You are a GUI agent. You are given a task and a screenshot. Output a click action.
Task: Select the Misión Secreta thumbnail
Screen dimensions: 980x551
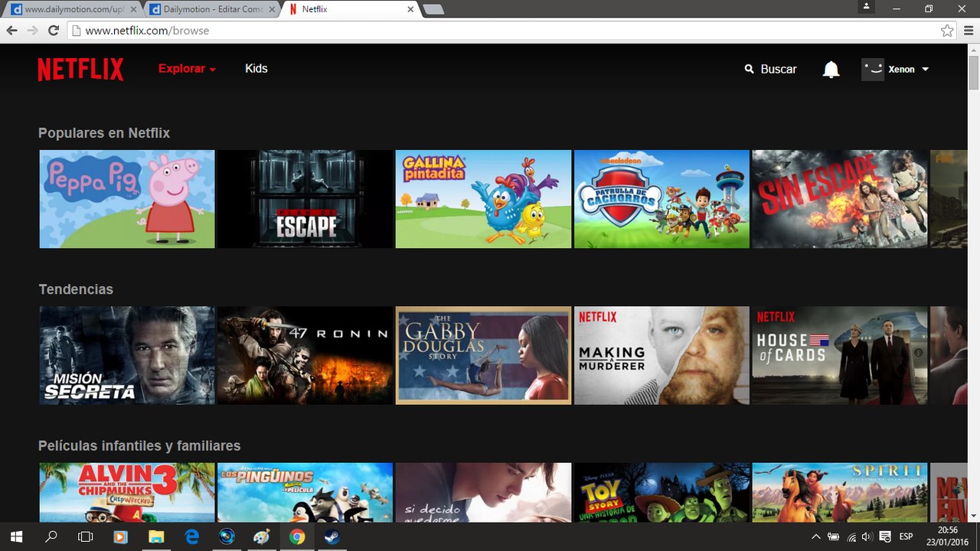(127, 356)
